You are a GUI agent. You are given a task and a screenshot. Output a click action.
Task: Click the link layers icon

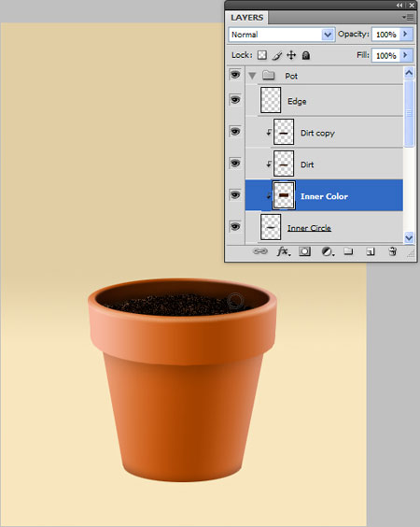click(x=259, y=251)
